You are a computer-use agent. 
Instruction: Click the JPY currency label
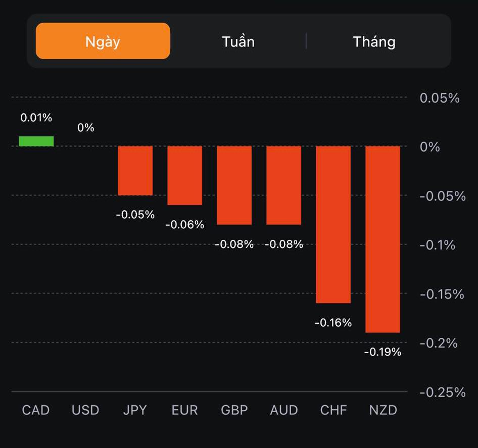coord(135,410)
